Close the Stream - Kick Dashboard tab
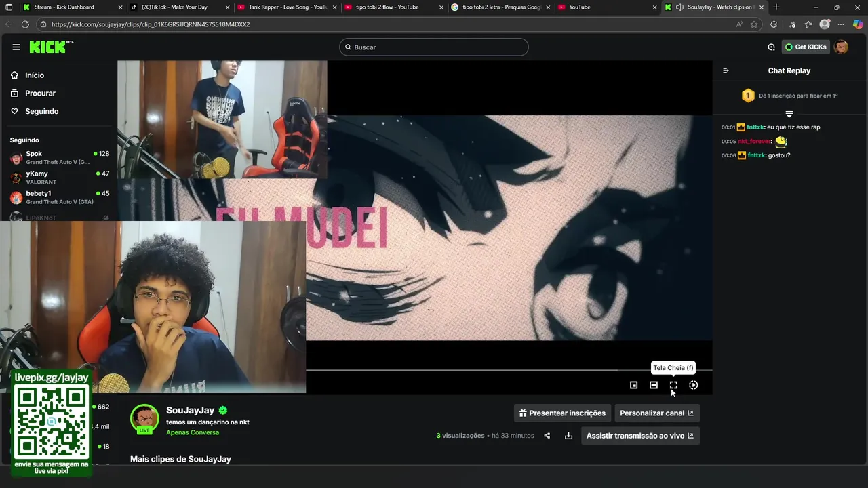Viewport: 868px width, 488px height. [x=121, y=7]
